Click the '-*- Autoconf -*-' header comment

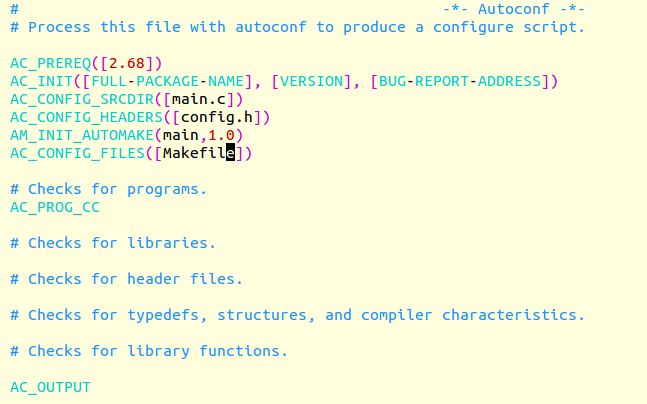pyautogui.click(x=514, y=9)
